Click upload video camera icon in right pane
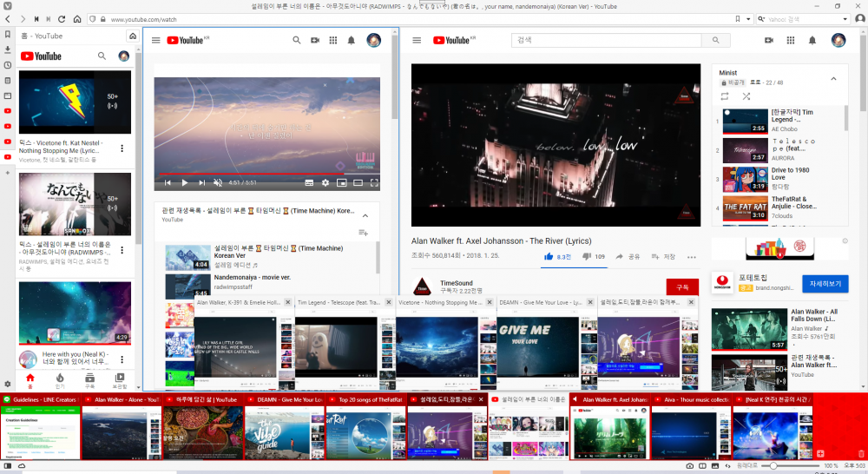 (x=769, y=40)
